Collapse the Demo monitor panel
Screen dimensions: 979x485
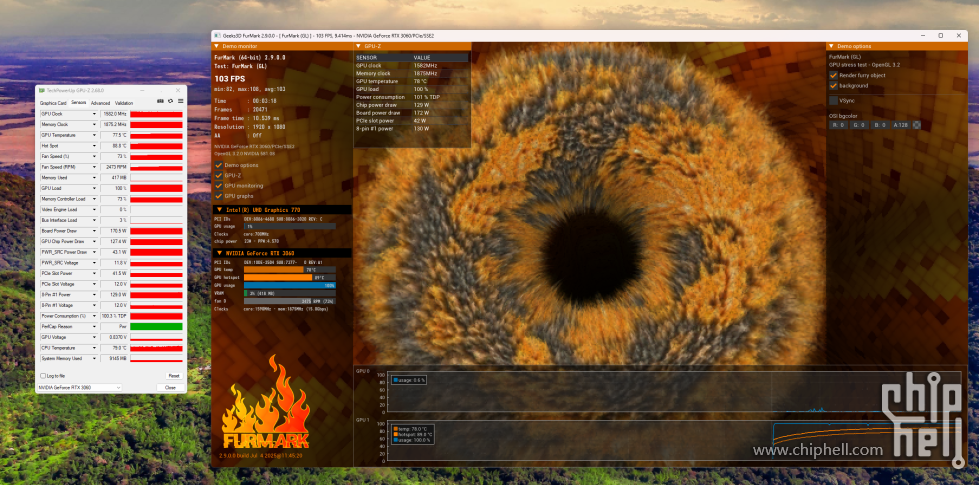pyautogui.click(x=217, y=46)
